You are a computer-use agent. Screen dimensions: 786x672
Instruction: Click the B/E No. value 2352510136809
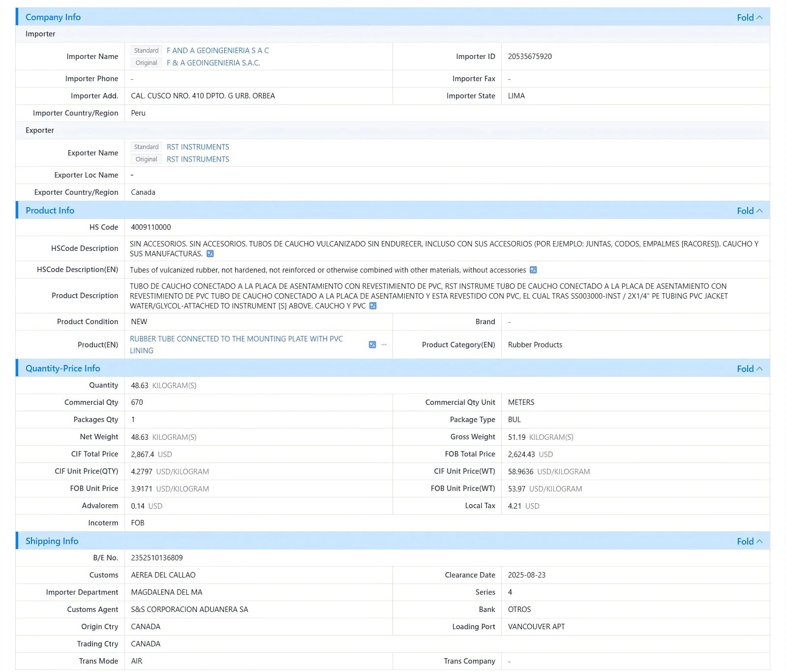[x=157, y=558]
